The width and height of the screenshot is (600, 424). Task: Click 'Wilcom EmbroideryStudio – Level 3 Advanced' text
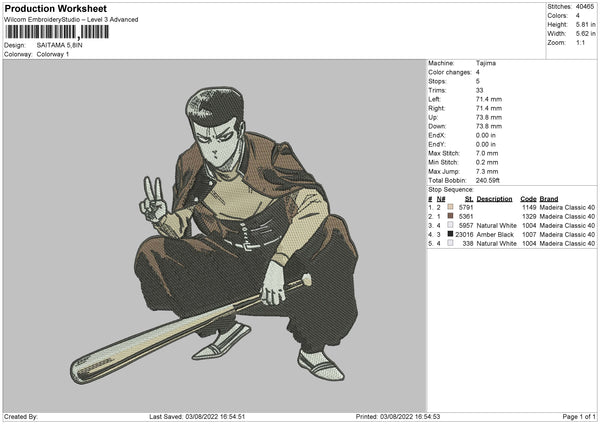tap(71, 20)
